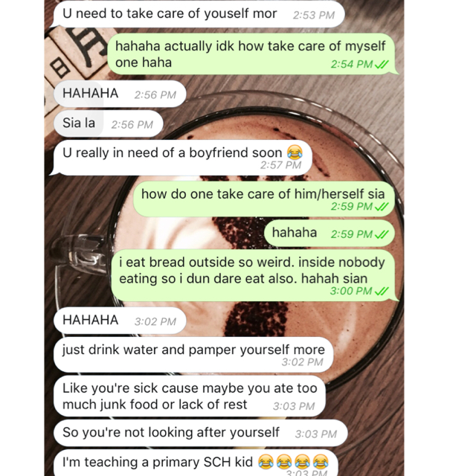Tap first laughing emoji after 'SCH kid'
The width and height of the screenshot is (476, 476).
266,462
